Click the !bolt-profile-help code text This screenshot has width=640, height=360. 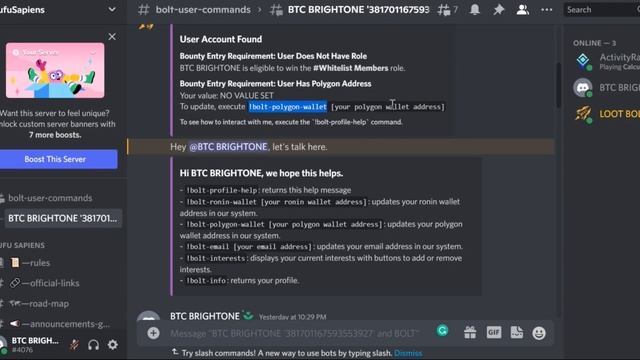[222, 190]
